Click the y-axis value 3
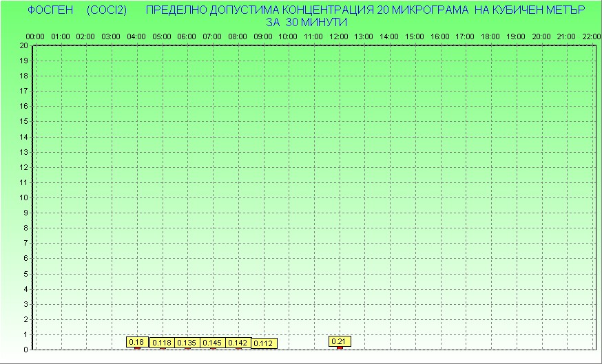 tap(25, 305)
